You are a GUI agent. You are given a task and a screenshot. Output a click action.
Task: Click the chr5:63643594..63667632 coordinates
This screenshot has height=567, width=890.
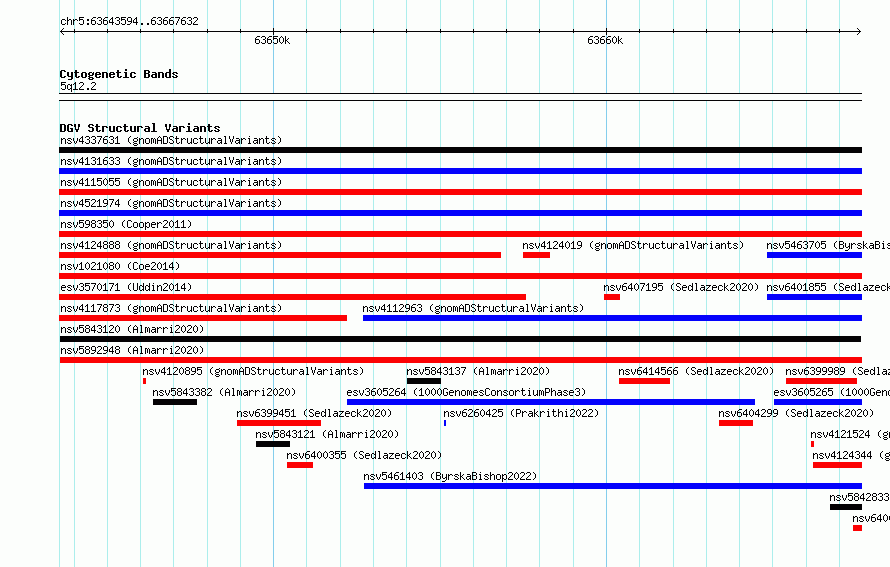click(x=129, y=21)
